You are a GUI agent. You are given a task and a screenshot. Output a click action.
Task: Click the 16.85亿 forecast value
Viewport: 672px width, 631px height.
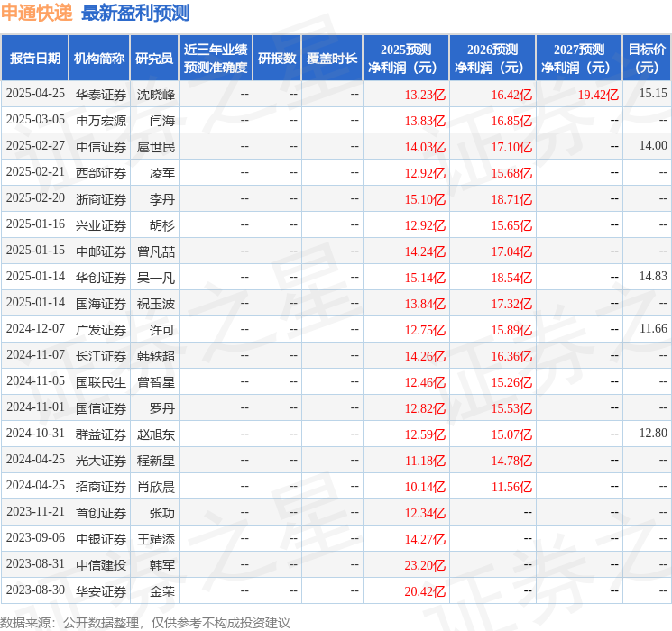point(511,121)
